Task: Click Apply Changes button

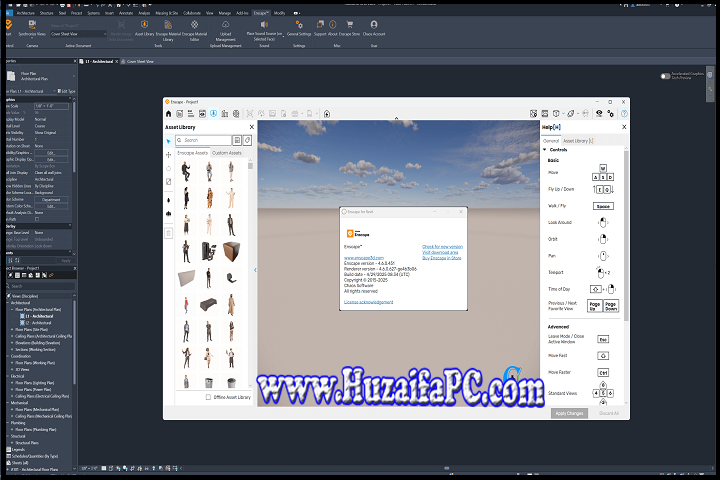Action: [x=569, y=413]
